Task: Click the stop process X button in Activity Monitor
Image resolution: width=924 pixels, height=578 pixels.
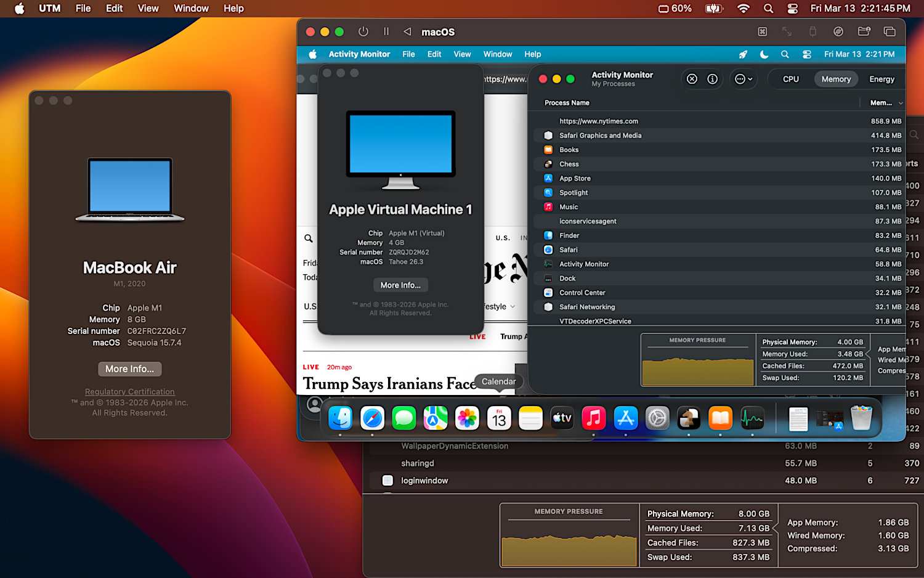Action: point(692,79)
